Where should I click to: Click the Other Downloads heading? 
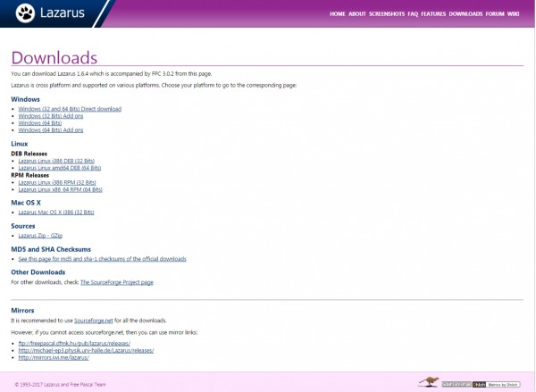pyautogui.click(x=38, y=272)
